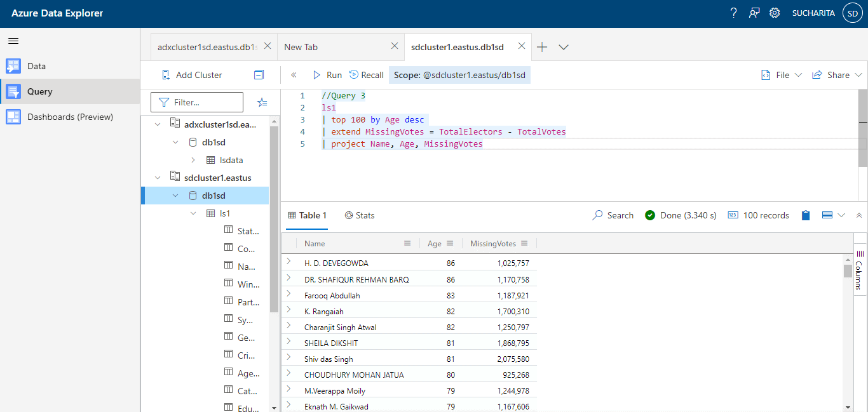Run the current query

tap(327, 75)
